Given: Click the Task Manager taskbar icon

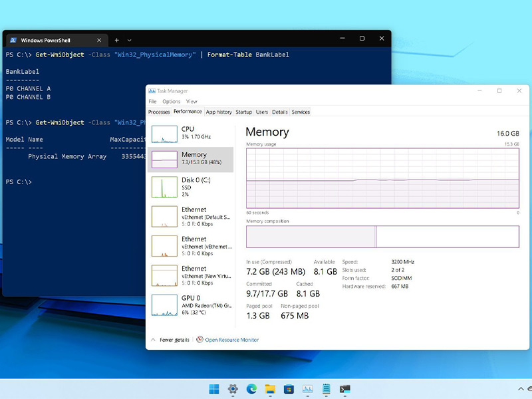Looking at the screenshot, I should pos(307,389).
